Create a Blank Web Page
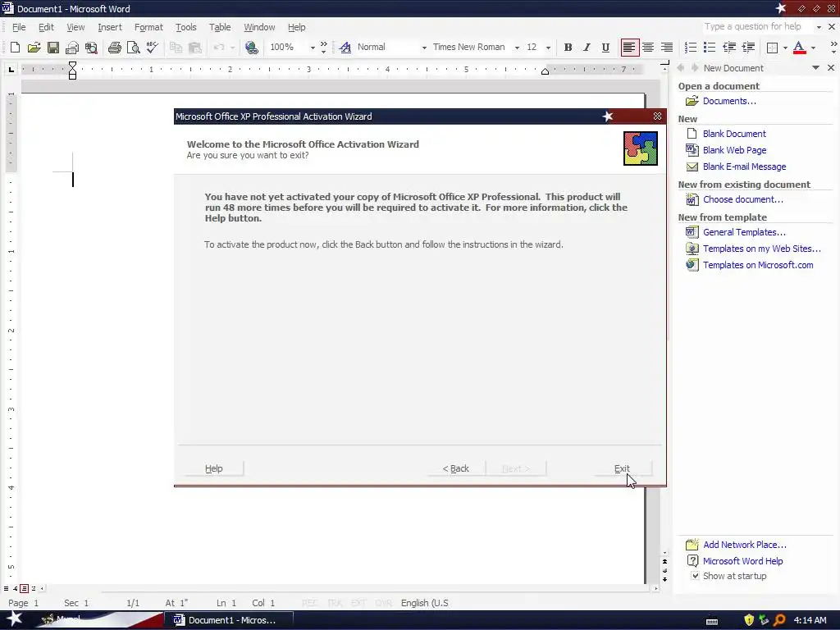840x630 pixels. [x=734, y=150]
